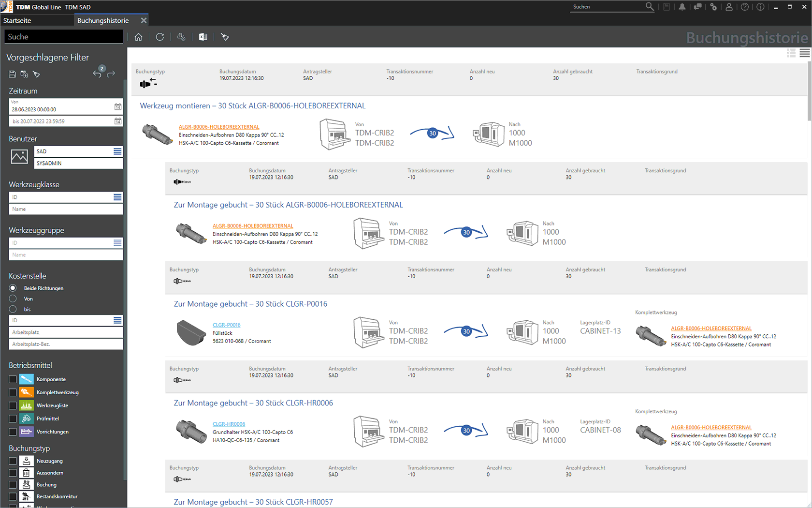Click the magnifier search icon

coord(650,7)
